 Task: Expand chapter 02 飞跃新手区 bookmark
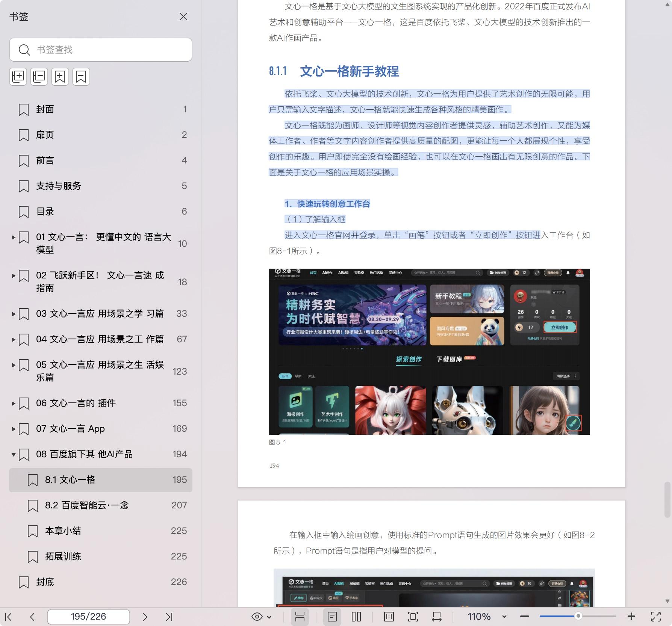point(14,276)
